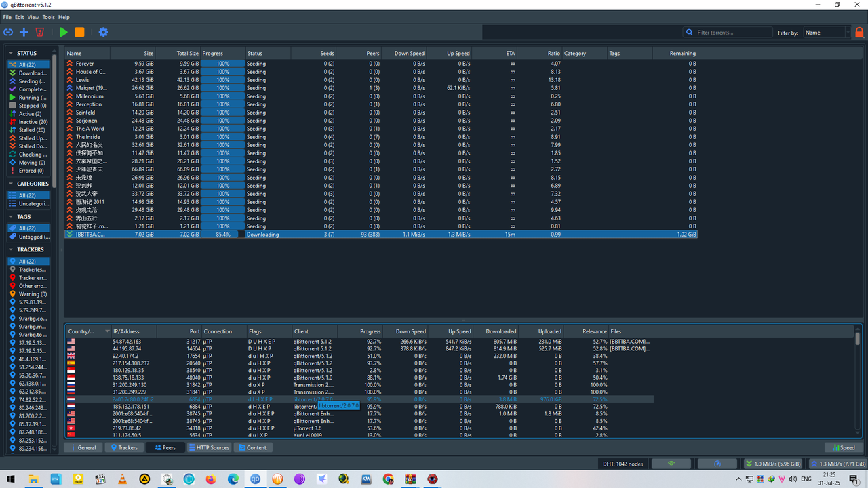Click the green Start torrent play icon

click(63, 32)
